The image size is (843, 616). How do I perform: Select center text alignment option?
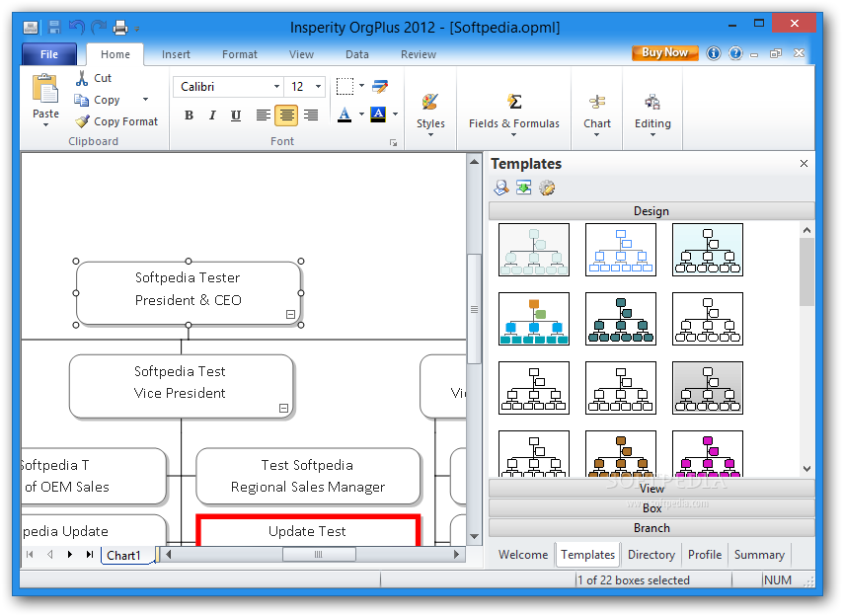click(x=286, y=115)
